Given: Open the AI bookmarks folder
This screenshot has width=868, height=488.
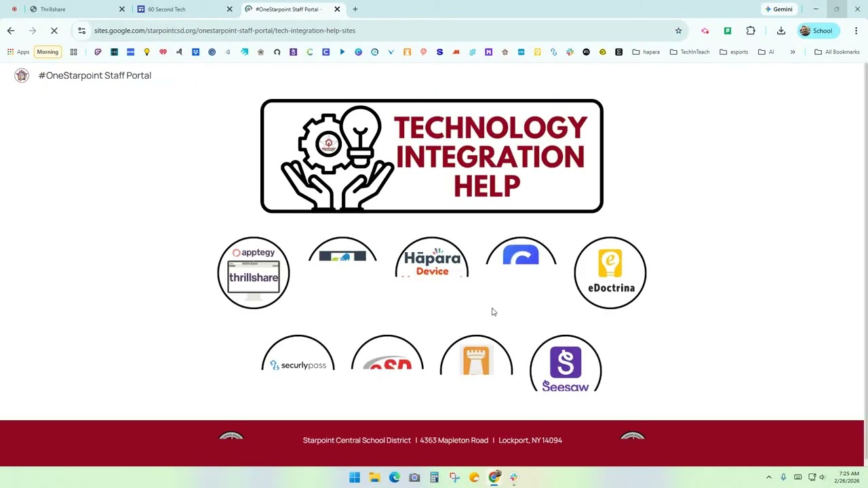Looking at the screenshot, I should click(766, 52).
